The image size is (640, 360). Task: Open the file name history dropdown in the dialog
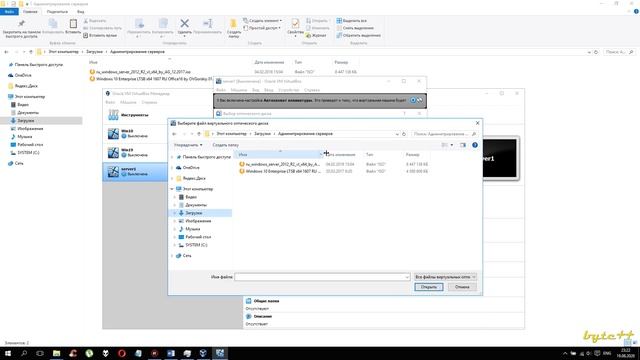407,277
